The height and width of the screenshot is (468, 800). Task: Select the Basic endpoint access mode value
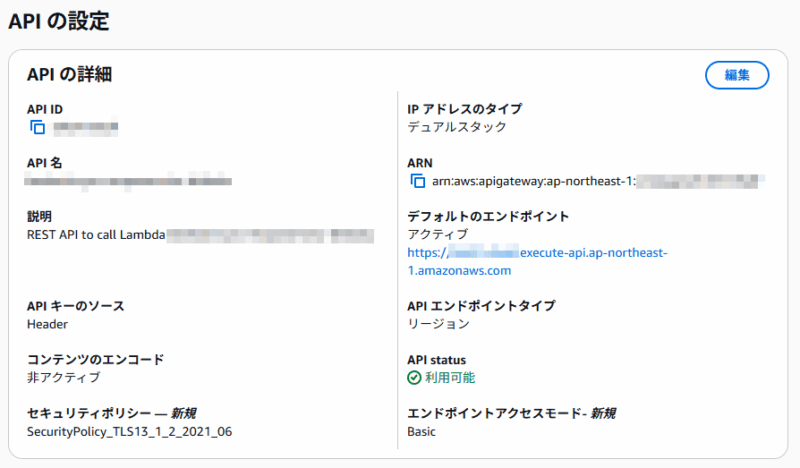coord(421,432)
